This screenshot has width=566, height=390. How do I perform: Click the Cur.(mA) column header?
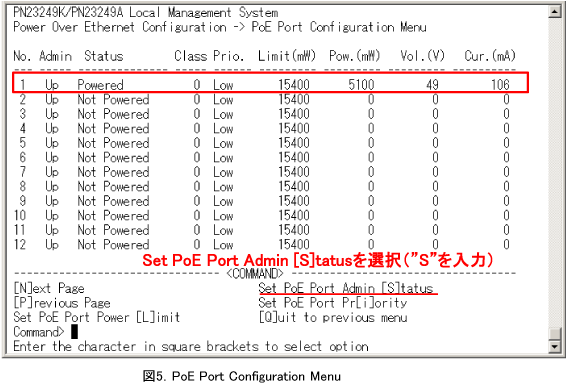tap(490, 56)
